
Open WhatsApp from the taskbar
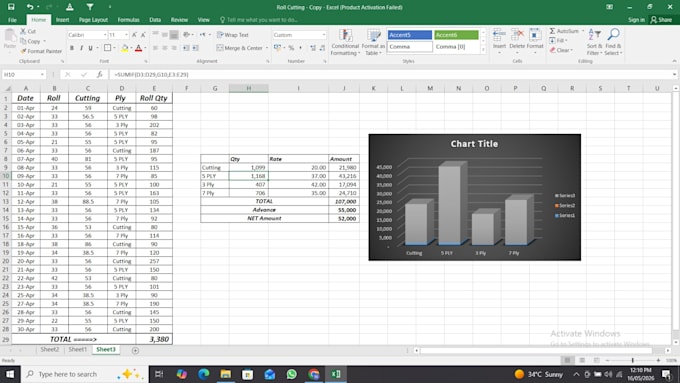pos(291,374)
